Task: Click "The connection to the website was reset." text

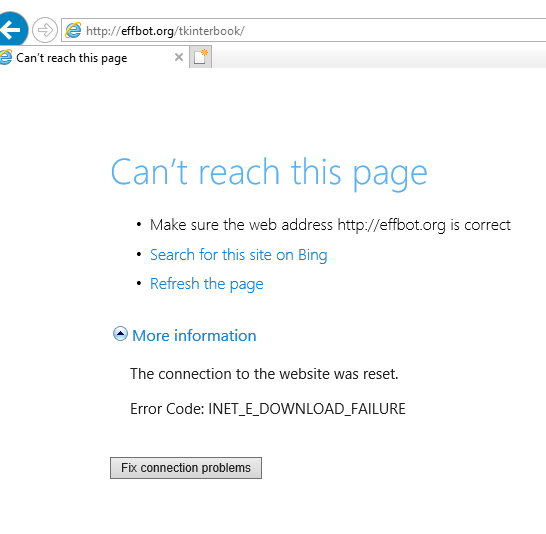Action: click(264, 374)
